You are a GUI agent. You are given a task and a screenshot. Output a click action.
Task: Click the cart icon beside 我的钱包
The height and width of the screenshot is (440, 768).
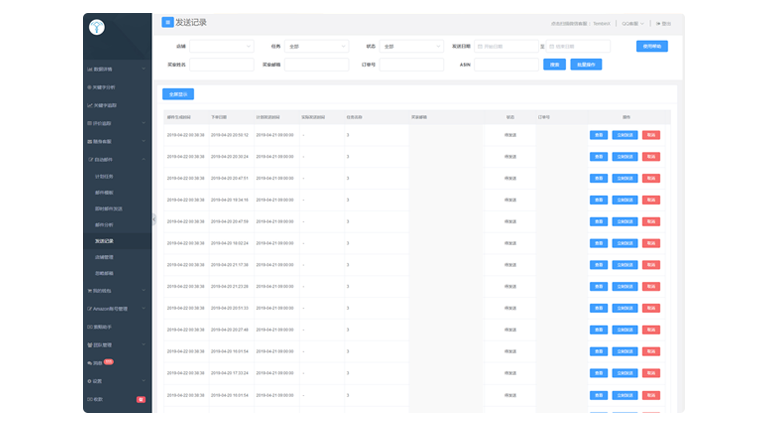[90, 291]
